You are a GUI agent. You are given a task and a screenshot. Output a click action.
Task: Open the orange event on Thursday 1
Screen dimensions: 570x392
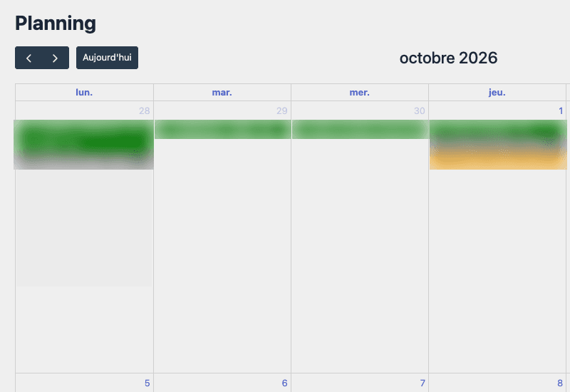point(498,159)
